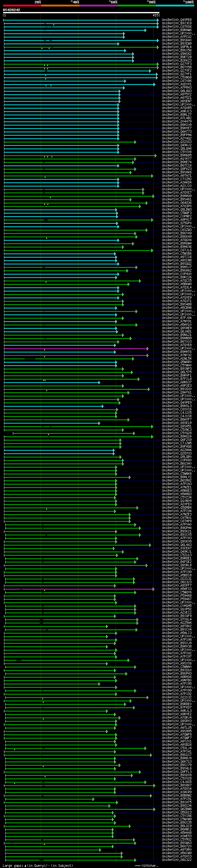Select hit label UniRef100_Q6ZBW8

pyautogui.click(x=177, y=809)
